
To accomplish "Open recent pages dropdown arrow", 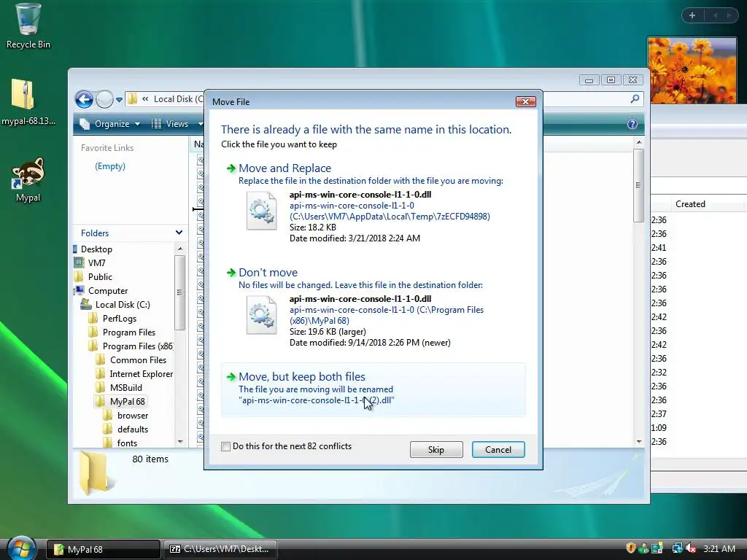I will [119, 99].
